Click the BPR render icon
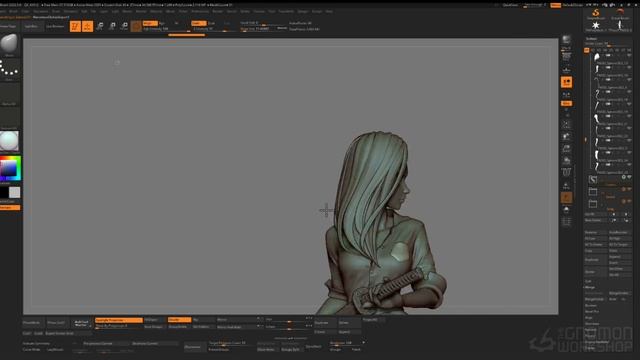Image resolution: width=640 pixels, height=360 pixels. (566, 40)
